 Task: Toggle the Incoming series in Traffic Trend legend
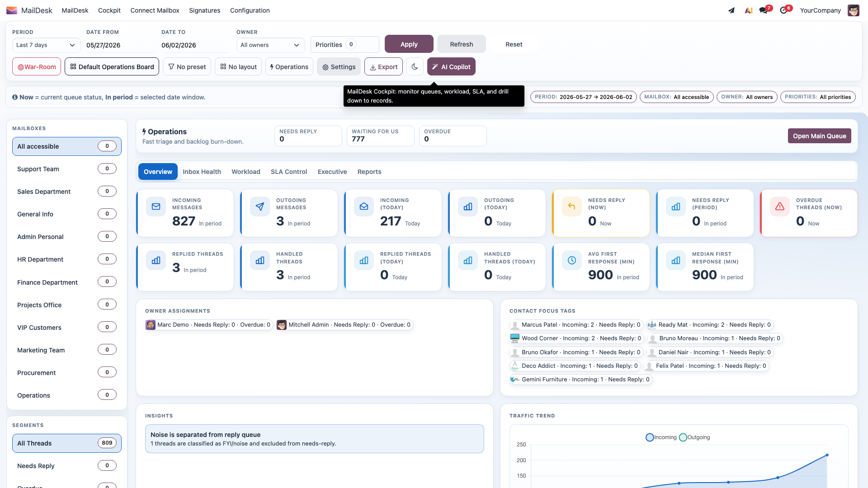[661, 437]
